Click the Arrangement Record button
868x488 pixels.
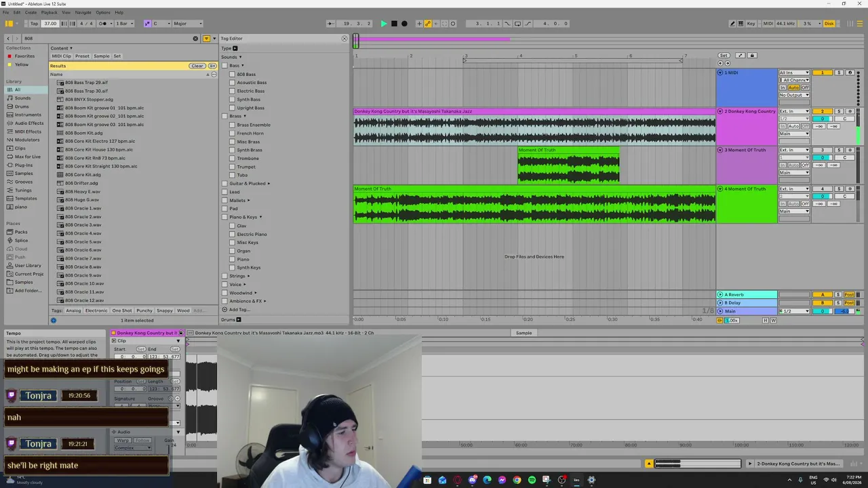(x=404, y=24)
